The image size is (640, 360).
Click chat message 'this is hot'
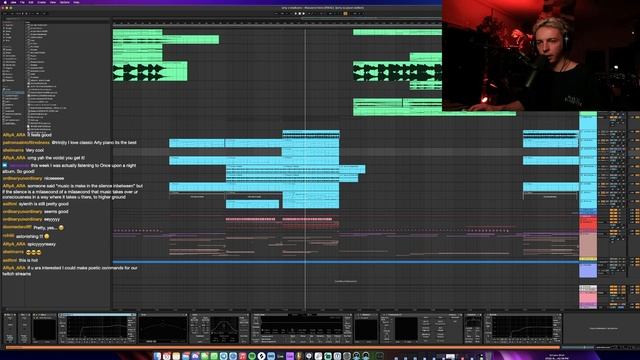[28, 260]
